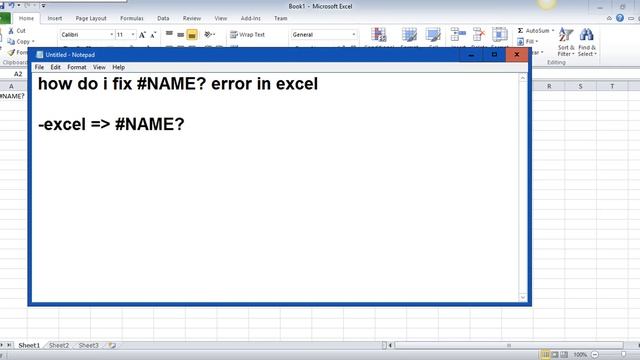
Task: Toggle Wrap Text in Excel ribbon
Action: point(247,35)
